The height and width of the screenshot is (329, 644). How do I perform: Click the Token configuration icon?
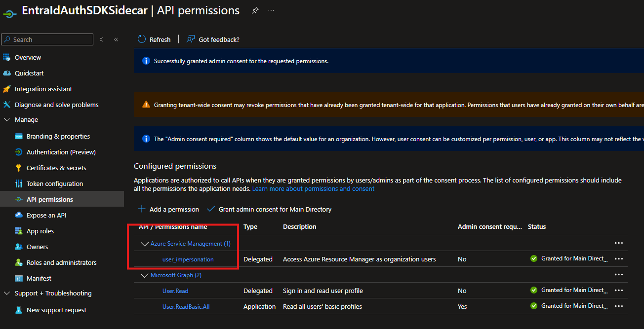[19, 183]
